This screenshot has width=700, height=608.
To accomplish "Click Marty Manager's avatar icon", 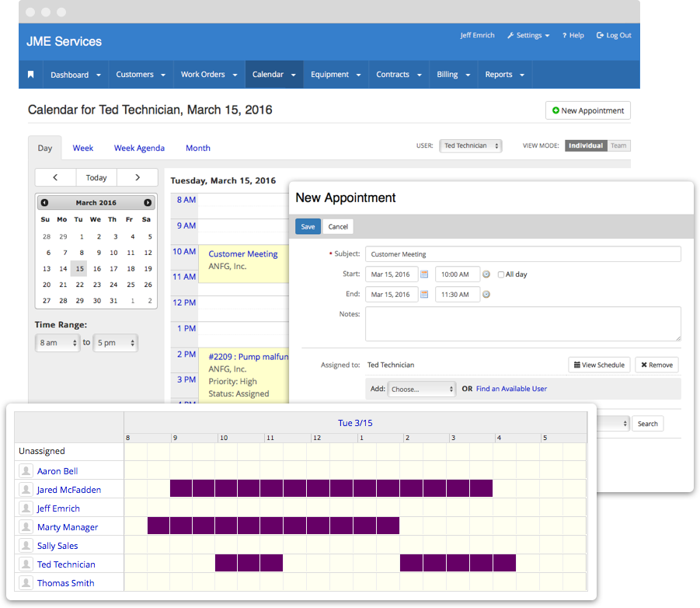I will pos(26,527).
